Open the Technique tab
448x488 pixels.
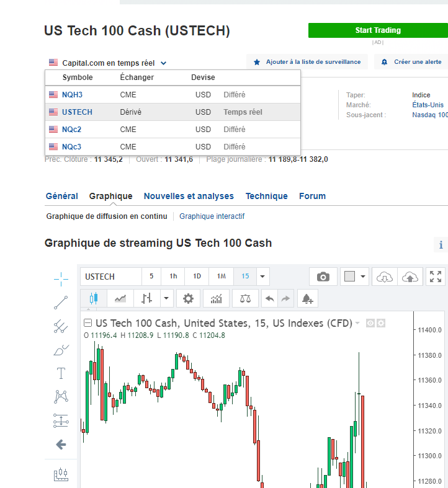pos(267,196)
